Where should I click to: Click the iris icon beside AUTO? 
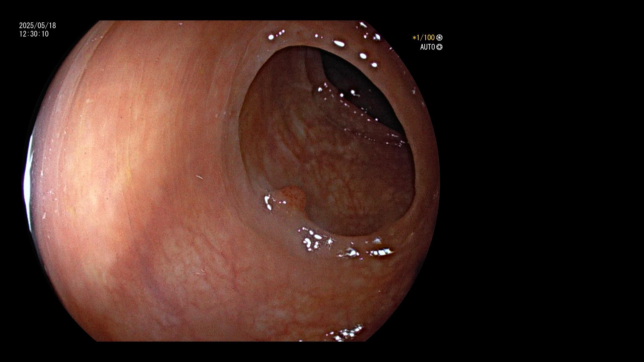pyautogui.click(x=439, y=47)
